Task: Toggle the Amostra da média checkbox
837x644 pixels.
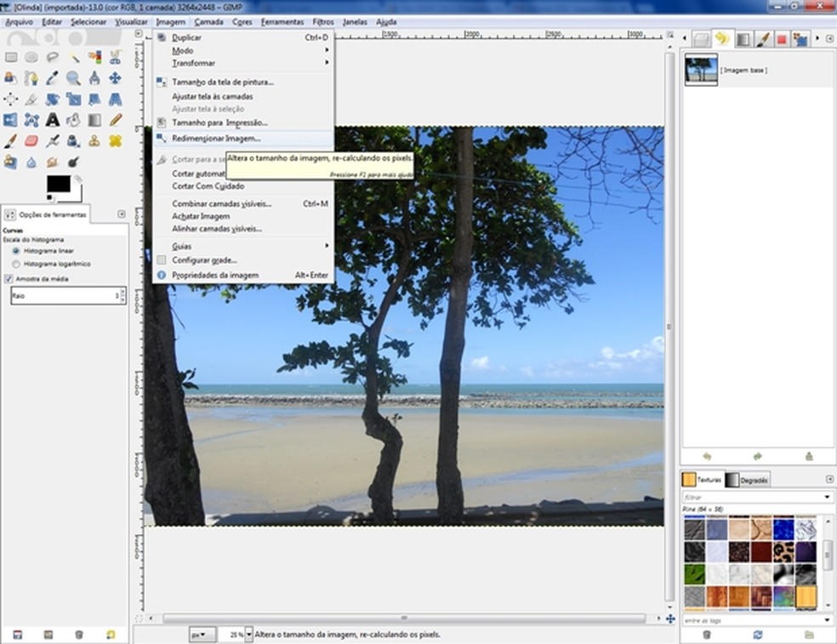Action: [9, 279]
